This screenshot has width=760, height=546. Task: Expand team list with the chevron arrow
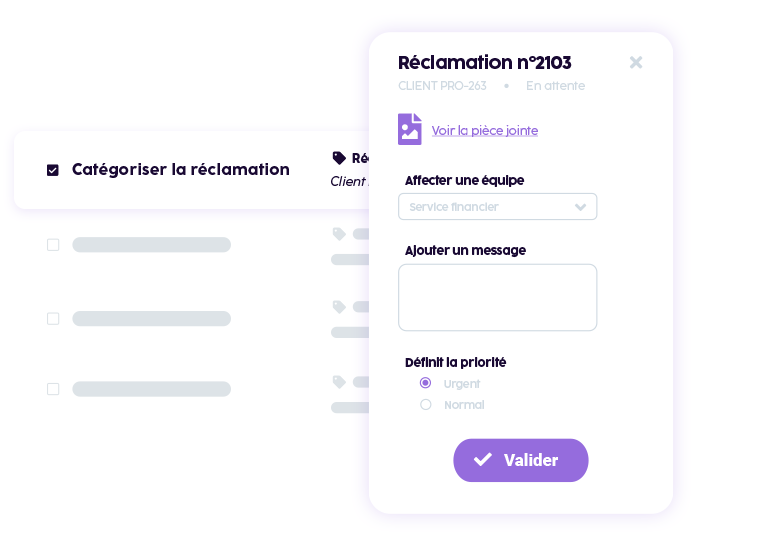coord(580,207)
